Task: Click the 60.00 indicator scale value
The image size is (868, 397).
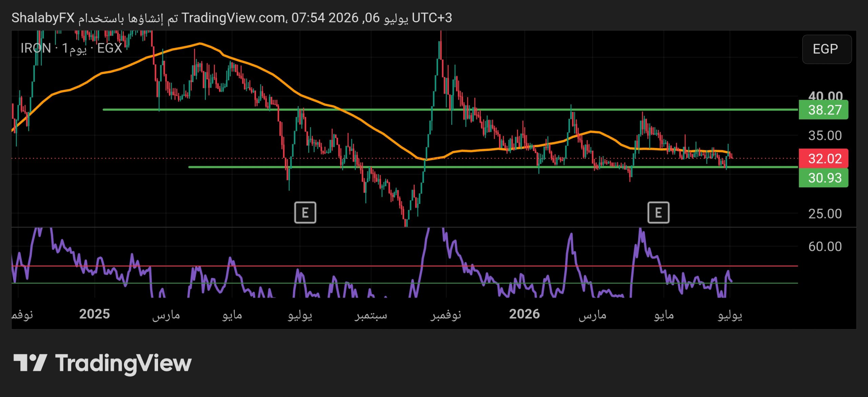Action: (x=825, y=247)
